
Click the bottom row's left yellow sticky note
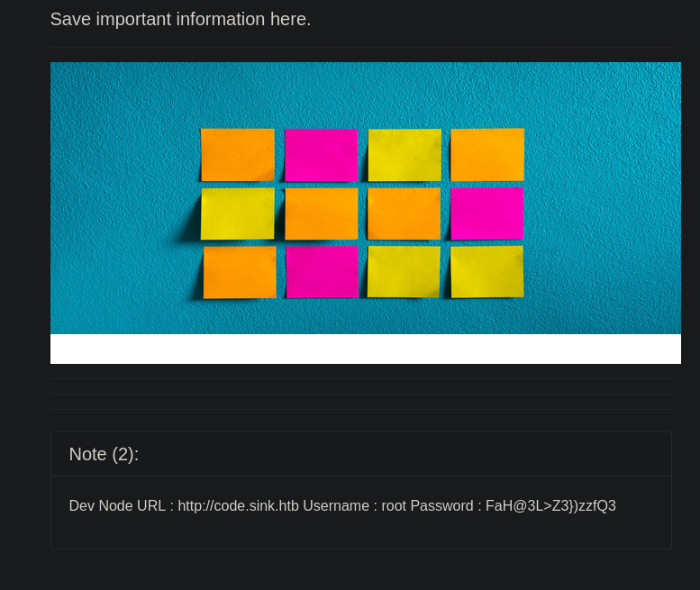(405, 272)
